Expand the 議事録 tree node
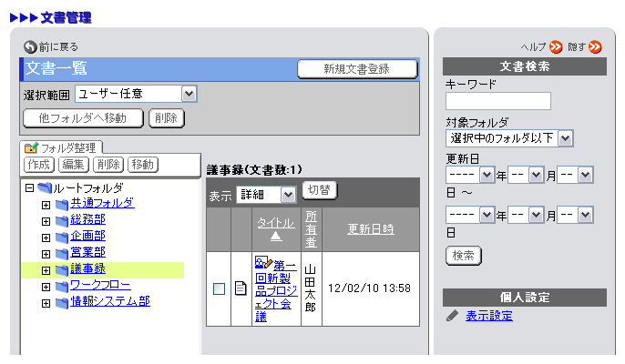 tap(46, 271)
